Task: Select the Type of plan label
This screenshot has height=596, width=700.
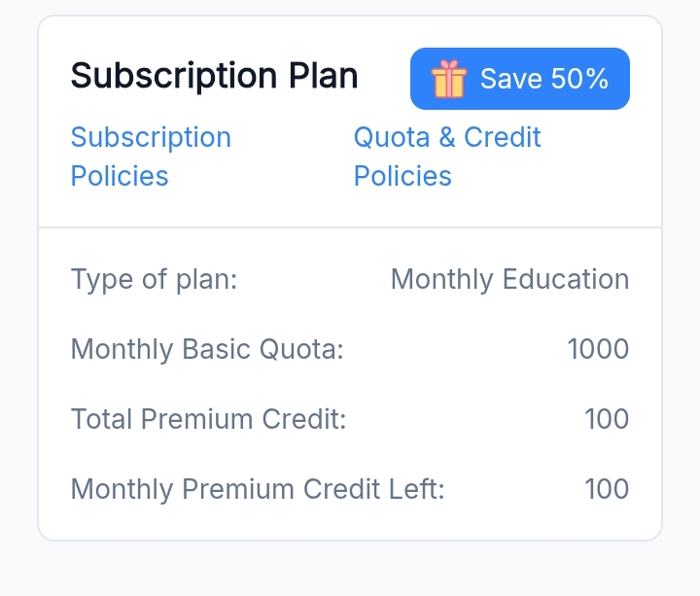Action: pos(154,280)
